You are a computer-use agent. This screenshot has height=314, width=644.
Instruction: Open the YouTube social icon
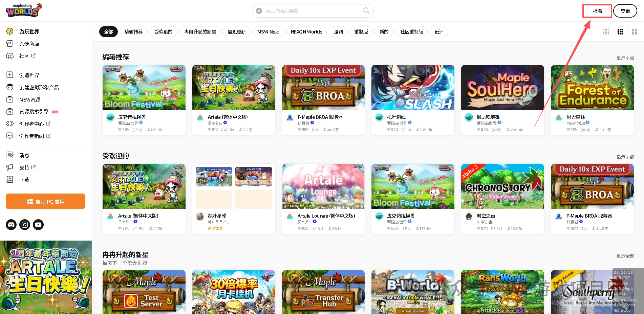point(38,225)
